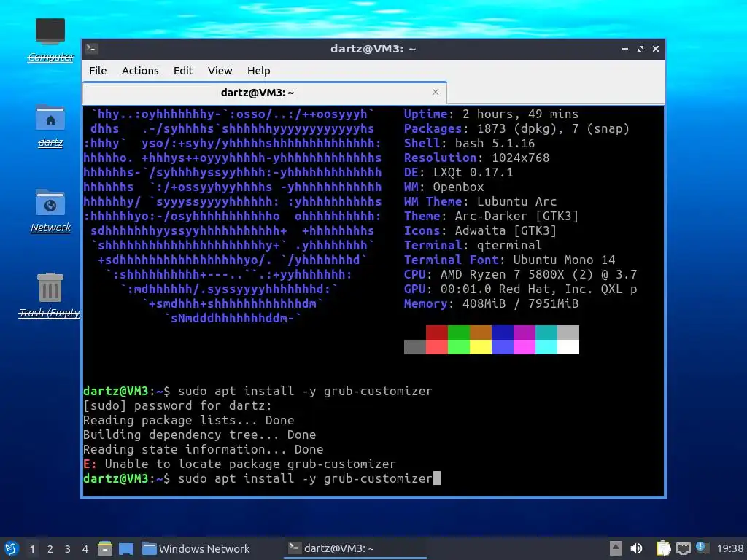The height and width of the screenshot is (560, 747).
Task: Click the Uptime line in terminal
Action: pos(491,114)
